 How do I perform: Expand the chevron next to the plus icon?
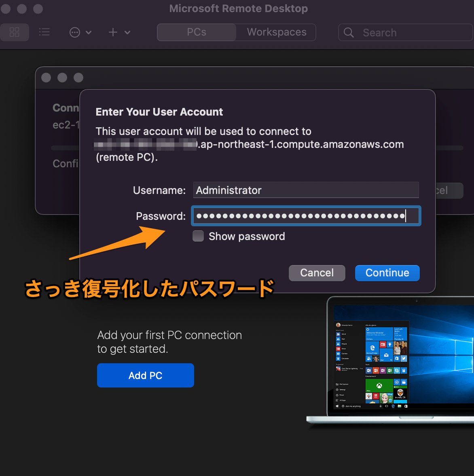tap(127, 32)
